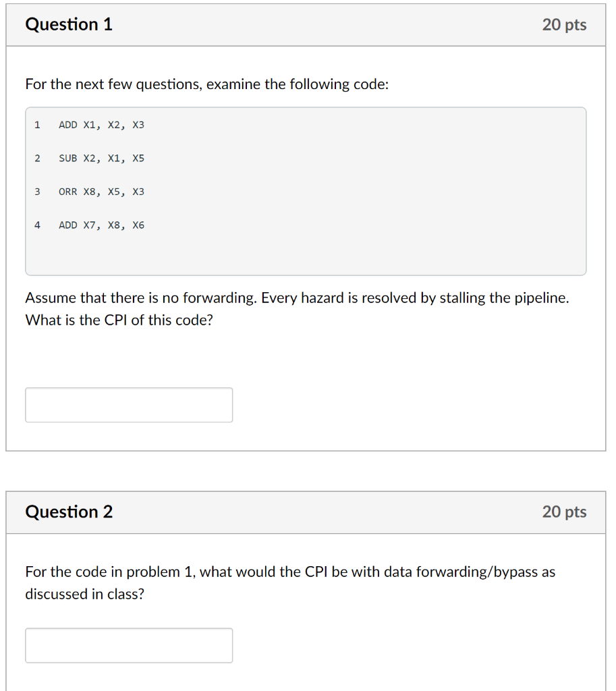Select the Question 1 heading
The height and width of the screenshot is (691, 616).
[x=69, y=24]
